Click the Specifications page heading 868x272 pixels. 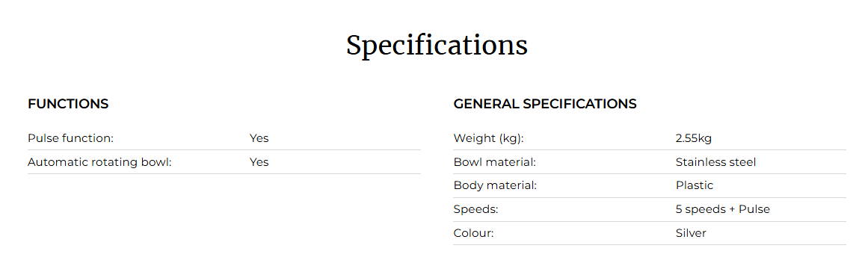[x=437, y=46]
